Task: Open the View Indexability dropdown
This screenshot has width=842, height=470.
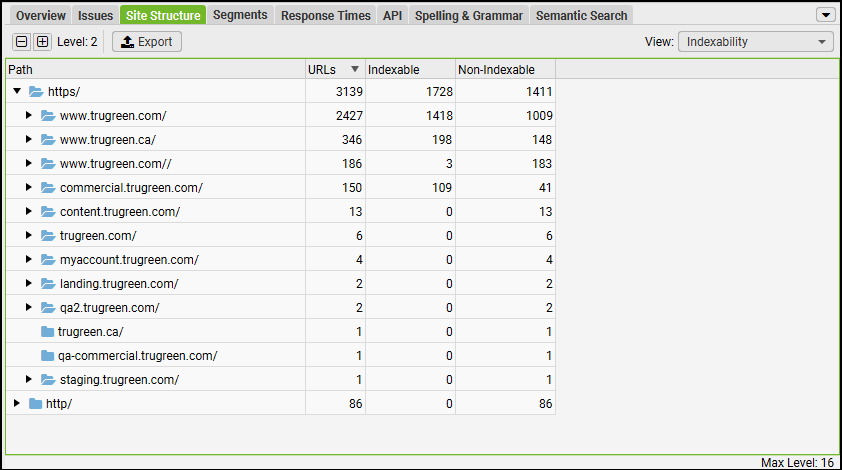Action: point(756,41)
